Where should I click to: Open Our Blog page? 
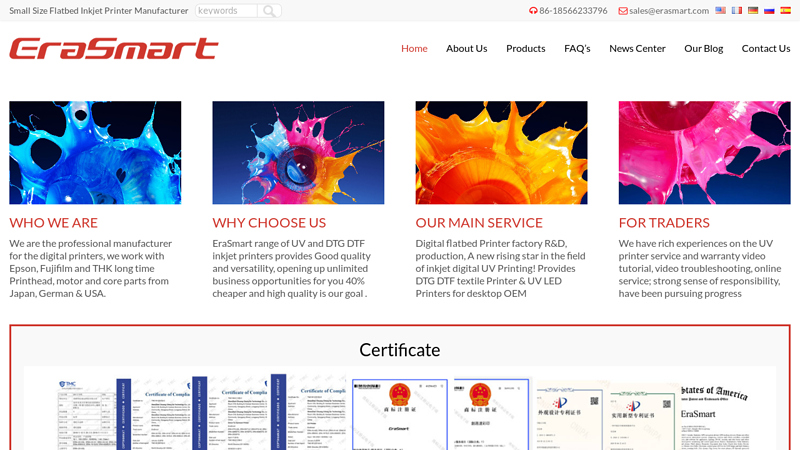704,48
